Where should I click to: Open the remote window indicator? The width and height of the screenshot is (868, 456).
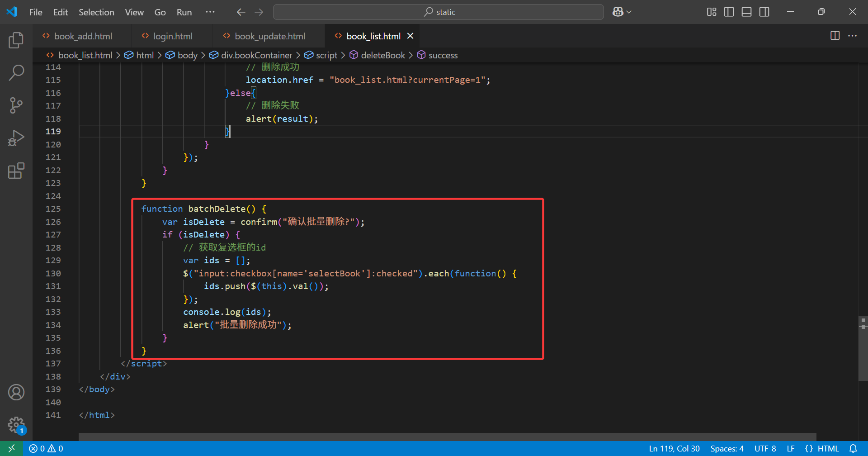tap(12, 448)
